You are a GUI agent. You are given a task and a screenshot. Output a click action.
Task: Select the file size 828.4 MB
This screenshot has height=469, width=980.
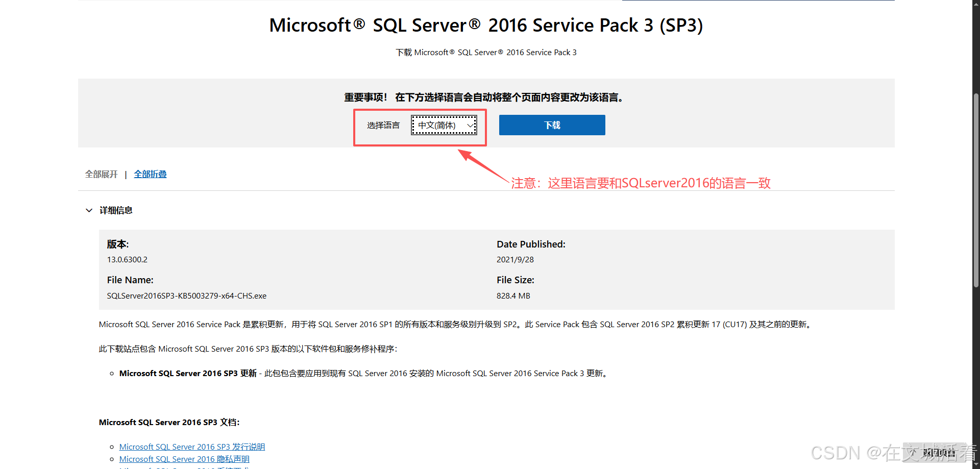coord(513,295)
